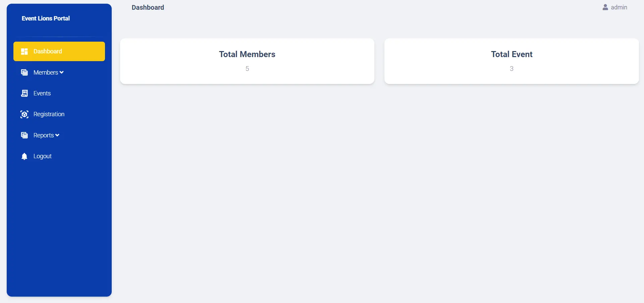Screen dimensions: 644x303
Task: Log out using the Logout link
Action: click(x=43, y=156)
